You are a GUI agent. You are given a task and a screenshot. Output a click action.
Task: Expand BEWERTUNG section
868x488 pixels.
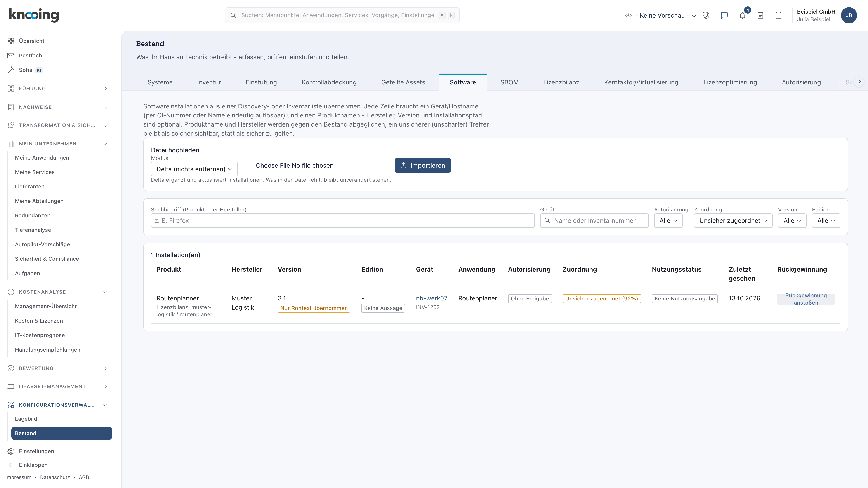(58, 368)
